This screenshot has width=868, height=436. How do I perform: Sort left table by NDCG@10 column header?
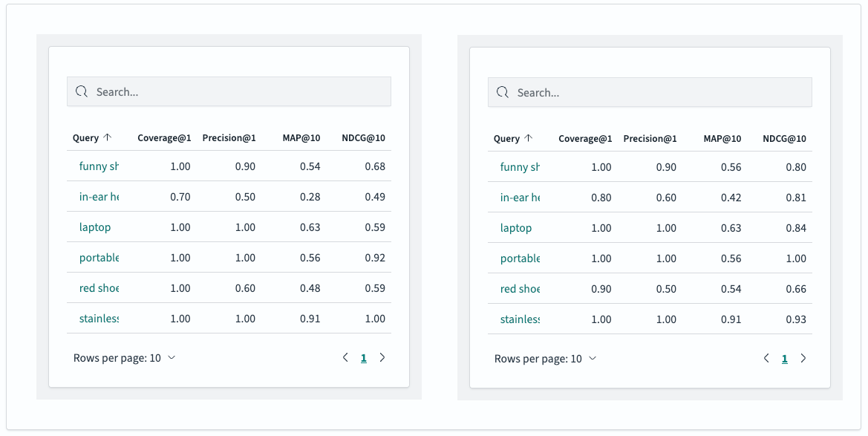363,137
